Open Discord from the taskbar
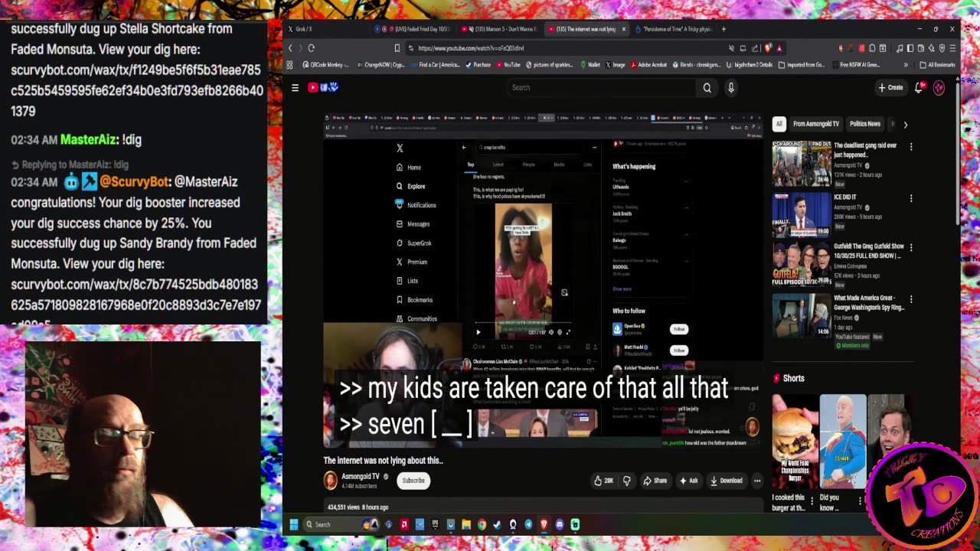The image size is (980, 551). point(560,524)
